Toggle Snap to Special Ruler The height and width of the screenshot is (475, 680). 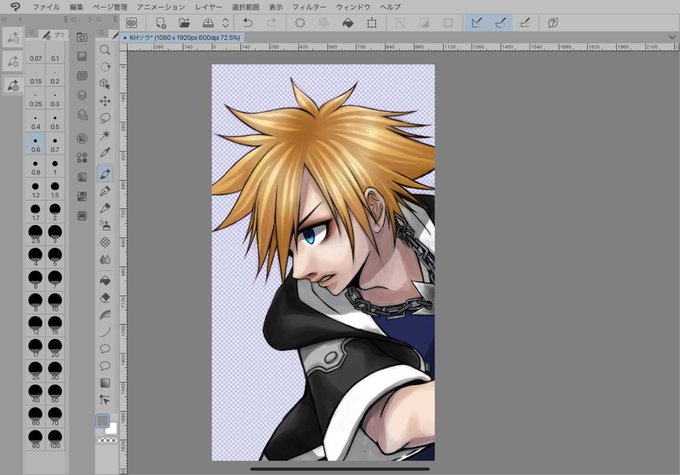coord(500,23)
